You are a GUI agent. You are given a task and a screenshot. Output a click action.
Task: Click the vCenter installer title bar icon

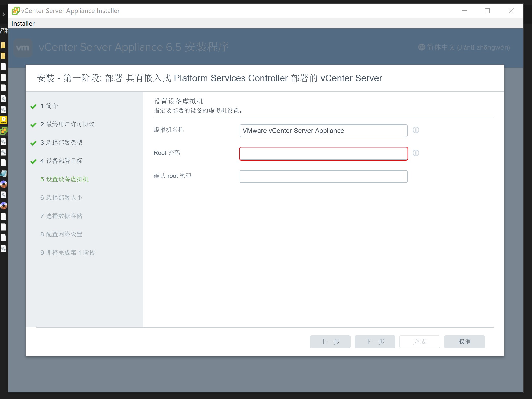click(16, 11)
